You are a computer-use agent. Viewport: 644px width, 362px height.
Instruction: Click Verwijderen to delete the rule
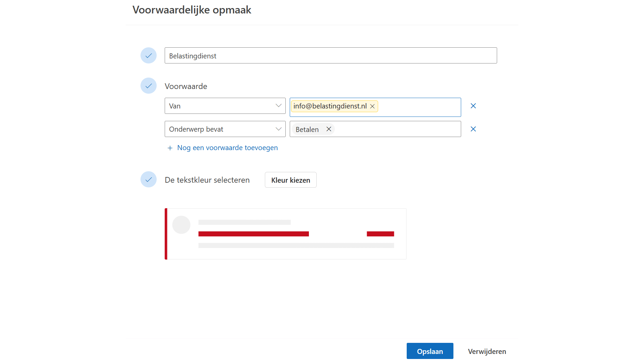(x=487, y=352)
